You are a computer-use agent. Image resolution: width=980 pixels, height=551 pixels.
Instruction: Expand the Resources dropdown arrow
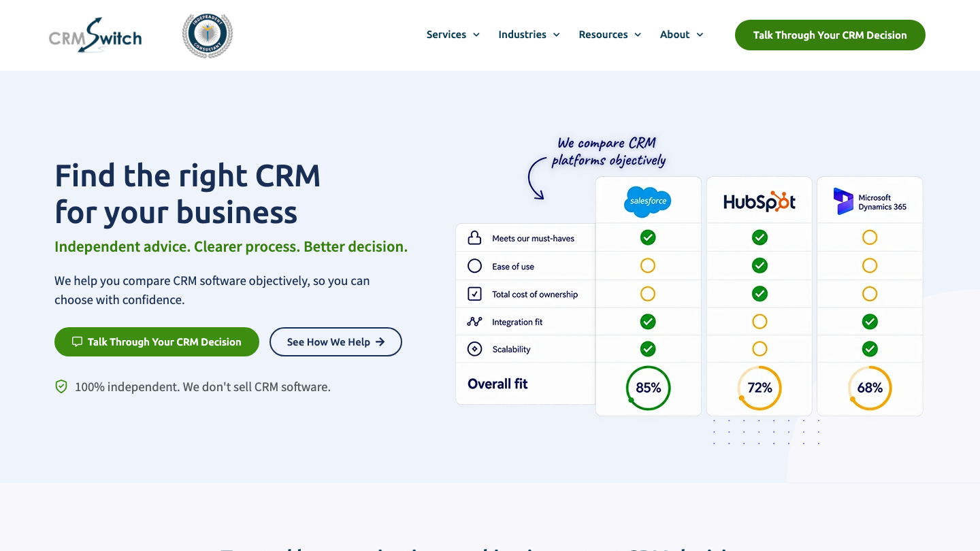[x=638, y=35]
